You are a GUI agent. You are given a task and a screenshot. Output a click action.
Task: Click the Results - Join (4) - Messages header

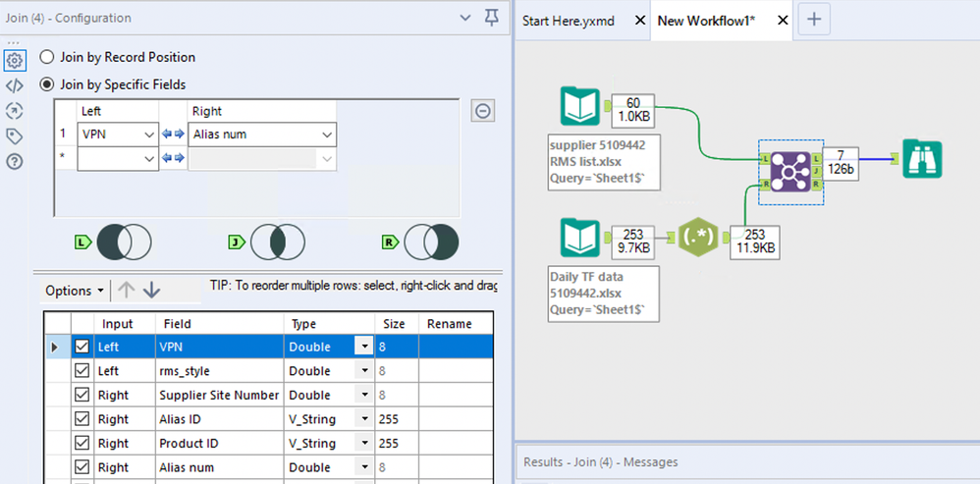601,462
